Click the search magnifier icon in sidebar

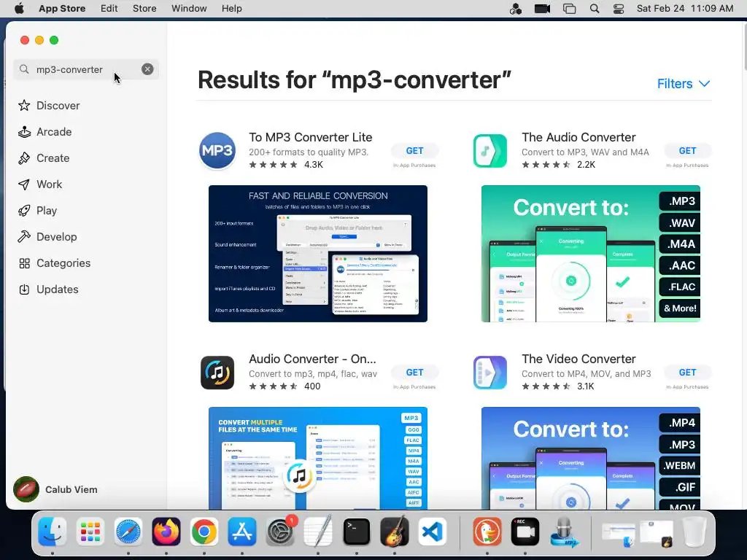tap(24, 69)
